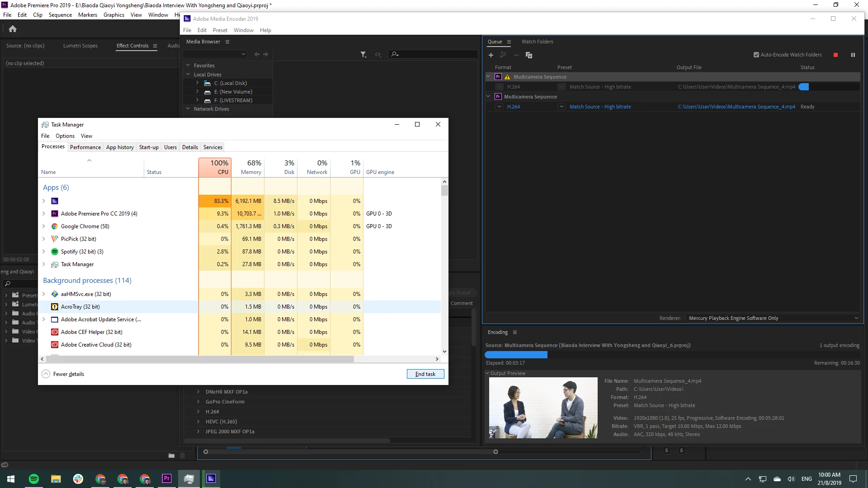Viewport: 868px width, 488px height.
Task: Click the warning icon on Multicamera Sequence
Action: point(507,77)
